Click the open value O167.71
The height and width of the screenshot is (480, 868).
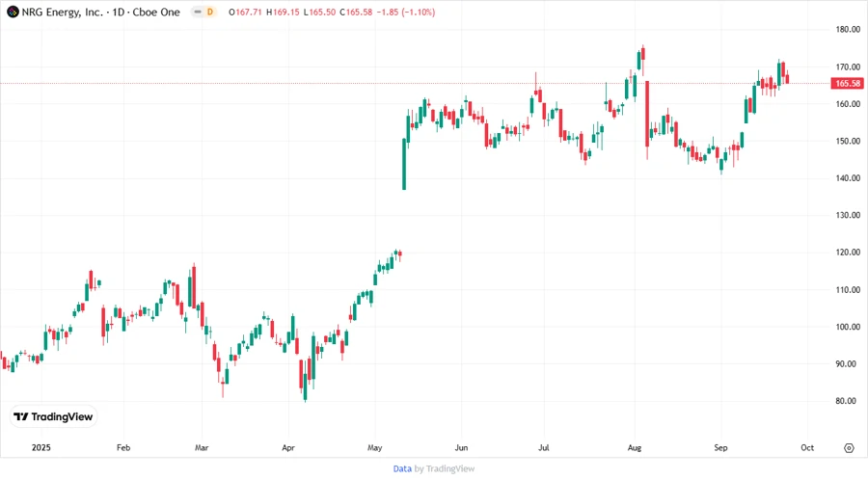(245, 12)
